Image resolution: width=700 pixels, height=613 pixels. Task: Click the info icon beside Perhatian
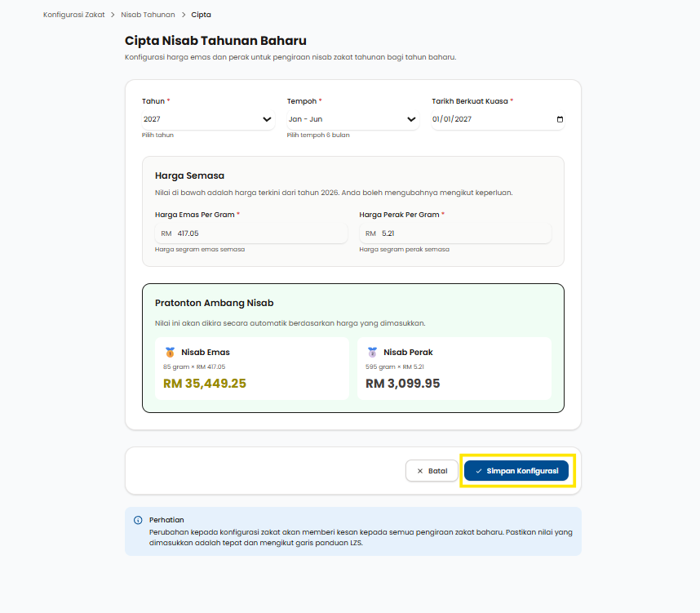point(138,520)
